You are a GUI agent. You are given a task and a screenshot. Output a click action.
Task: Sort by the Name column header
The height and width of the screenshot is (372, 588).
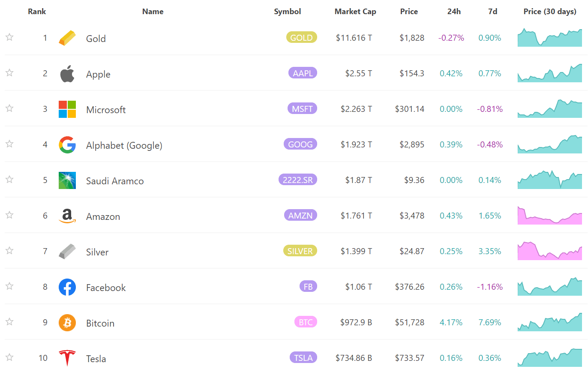point(153,12)
